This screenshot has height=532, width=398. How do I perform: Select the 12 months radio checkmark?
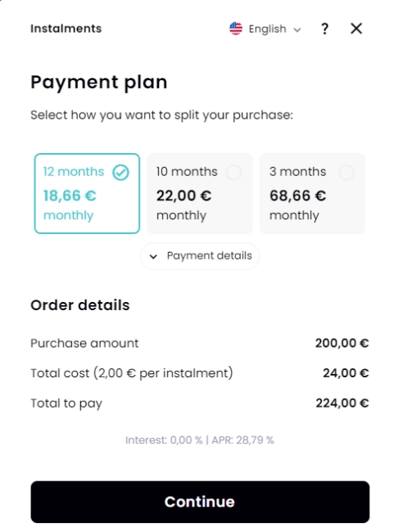click(121, 173)
